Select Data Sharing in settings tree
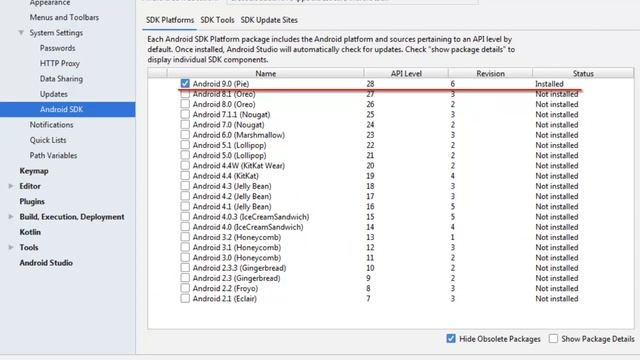 click(61, 78)
